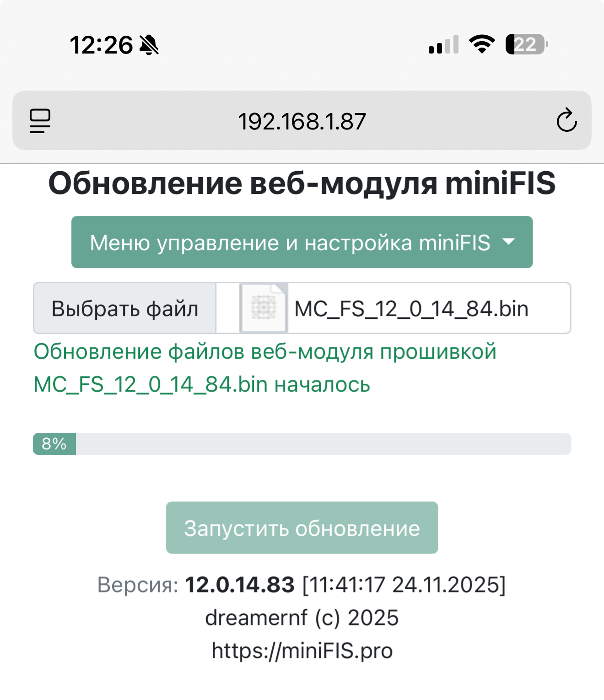Screen dimensions: 604x700
Task: Click the 8% filled progress bar segment
Action: pos(54,444)
